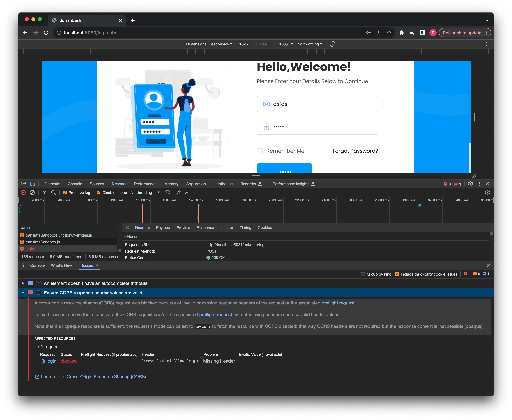Click the rotate device orientation icon
The height and width of the screenshot is (420, 512).
click(332, 44)
